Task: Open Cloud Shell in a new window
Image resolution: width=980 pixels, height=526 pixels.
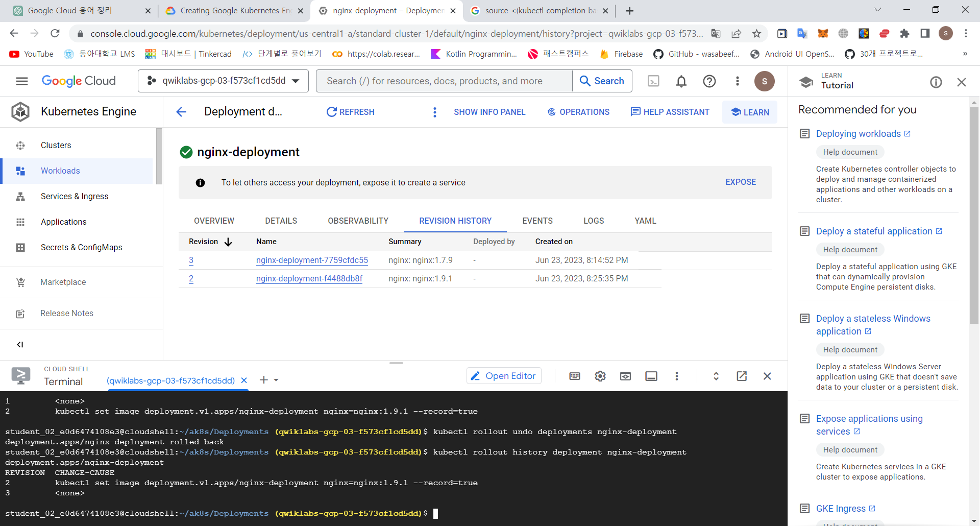Action: pos(742,376)
